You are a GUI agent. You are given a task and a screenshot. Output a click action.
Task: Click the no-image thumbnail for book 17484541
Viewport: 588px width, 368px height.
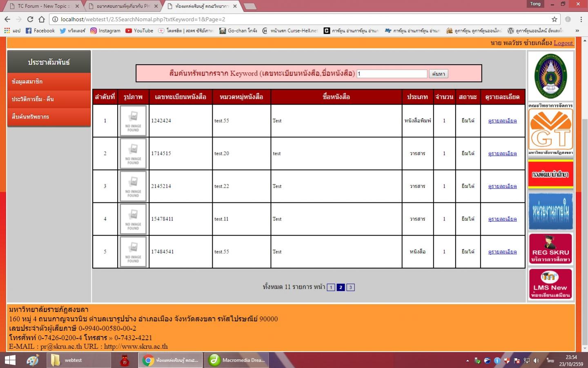[x=133, y=251]
